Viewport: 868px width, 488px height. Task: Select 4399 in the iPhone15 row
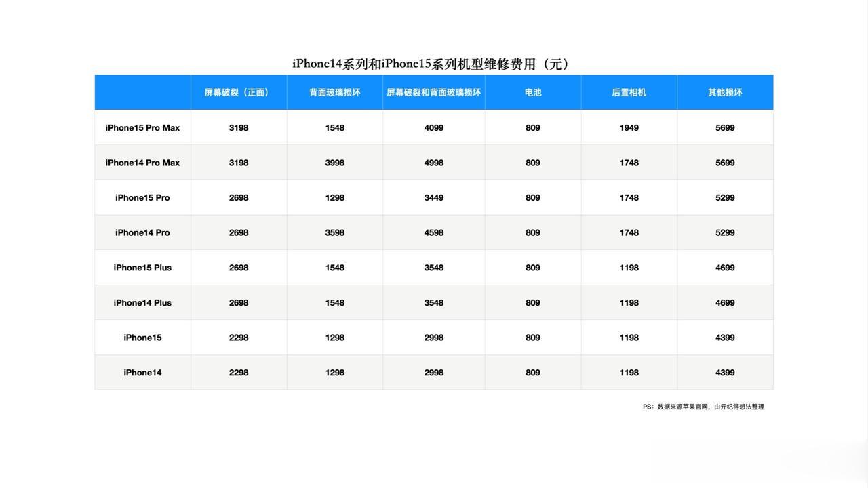coord(725,338)
